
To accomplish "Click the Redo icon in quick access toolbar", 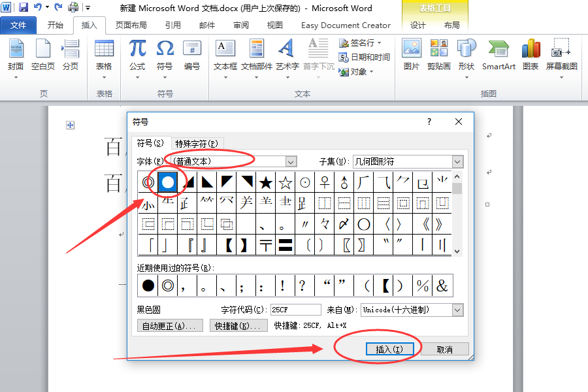I will coord(58,7).
